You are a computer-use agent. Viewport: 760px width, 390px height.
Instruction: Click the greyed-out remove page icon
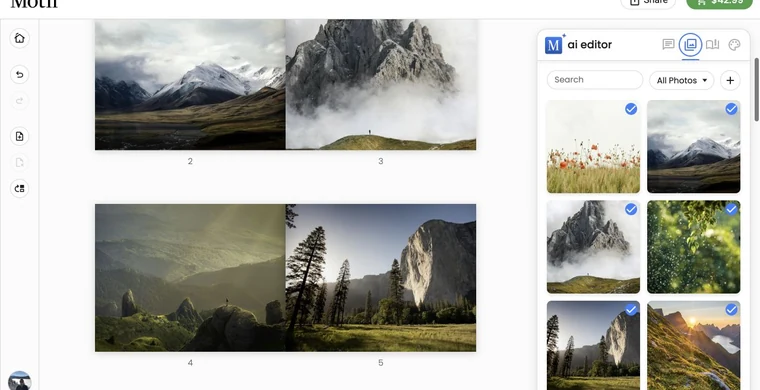[19, 162]
